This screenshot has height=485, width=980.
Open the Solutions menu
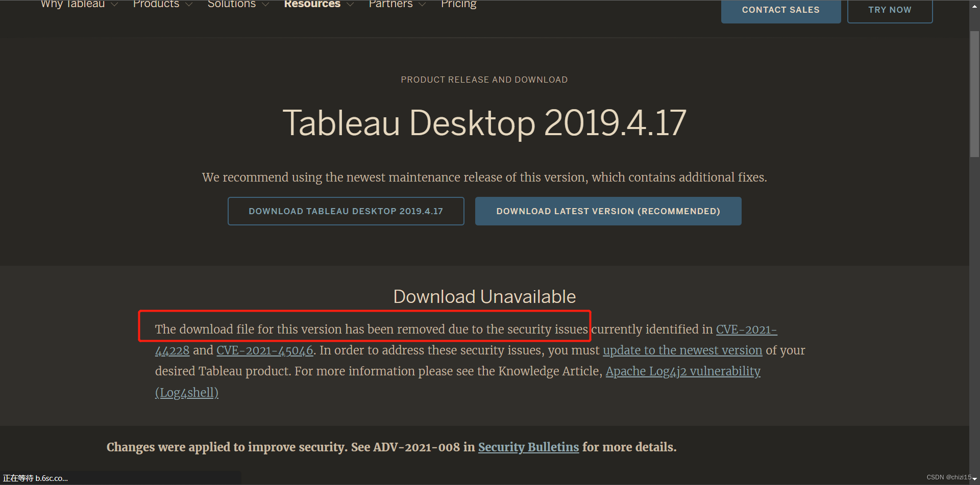pyautogui.click(x=232, y=4)
